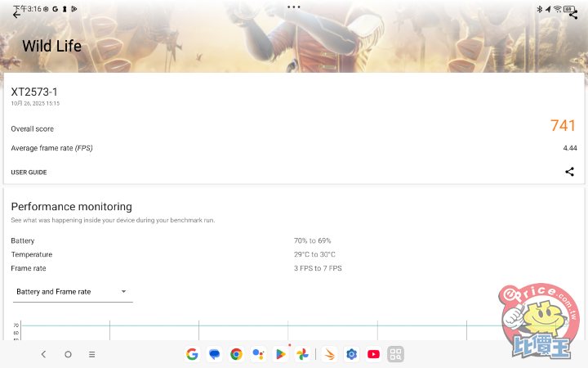Open recent apps with the three-line button
The width and height of the screenshot is (588, 368).
91,354
